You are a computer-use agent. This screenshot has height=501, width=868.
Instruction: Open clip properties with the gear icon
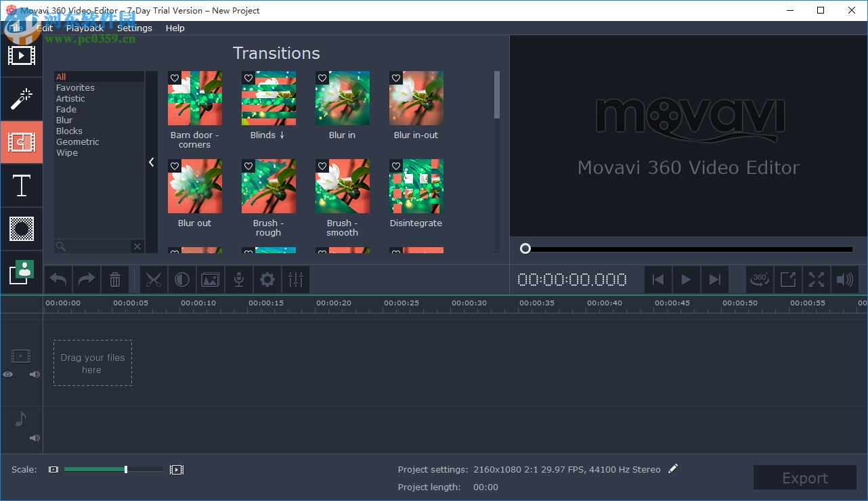click(x=267, y=280)
